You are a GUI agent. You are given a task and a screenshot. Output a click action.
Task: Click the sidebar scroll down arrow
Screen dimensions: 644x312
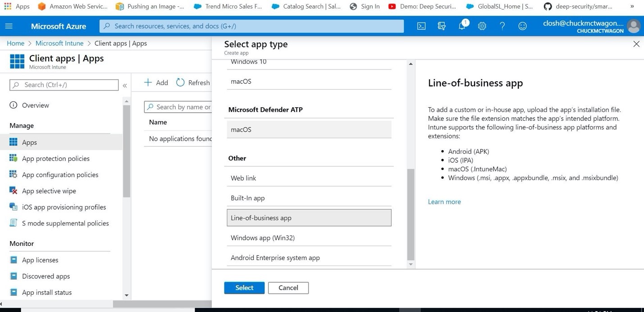127,295
